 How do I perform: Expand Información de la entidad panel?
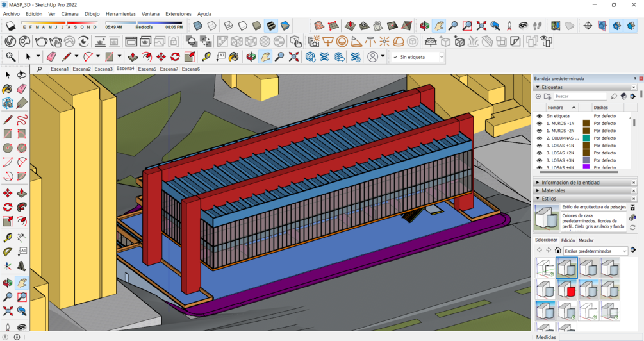coord(538,183)
